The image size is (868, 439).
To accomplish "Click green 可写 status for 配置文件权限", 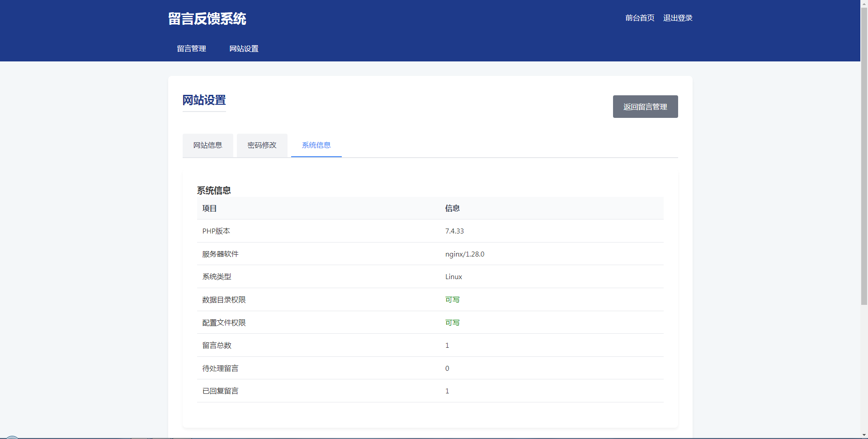I will (452, 323).
